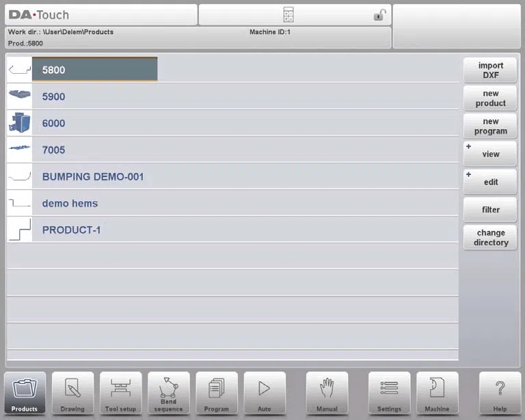Click the Machine ID:1 label
Screen dimensions: 525x420
(270, 32)
